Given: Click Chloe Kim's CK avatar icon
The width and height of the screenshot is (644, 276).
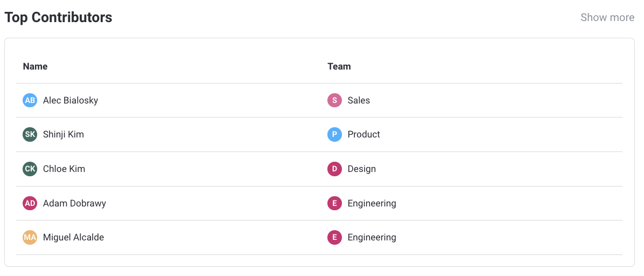Looking at the screenshot, I should pos(30,169).
